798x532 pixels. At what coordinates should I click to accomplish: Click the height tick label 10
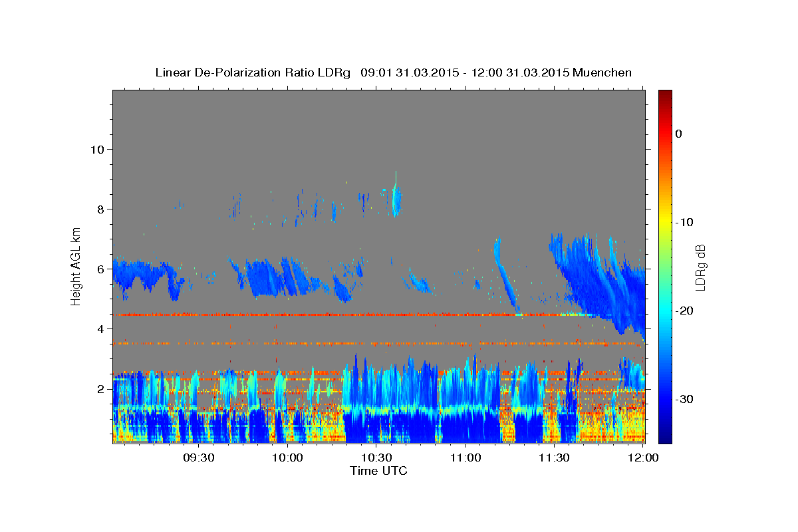coord(98,149)
